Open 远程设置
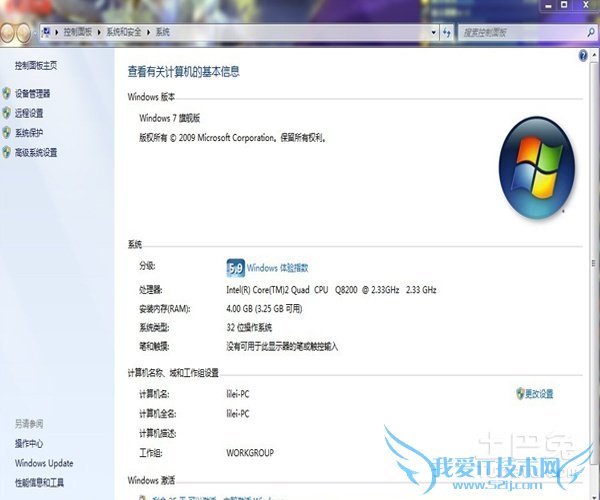 coord(29,113)
